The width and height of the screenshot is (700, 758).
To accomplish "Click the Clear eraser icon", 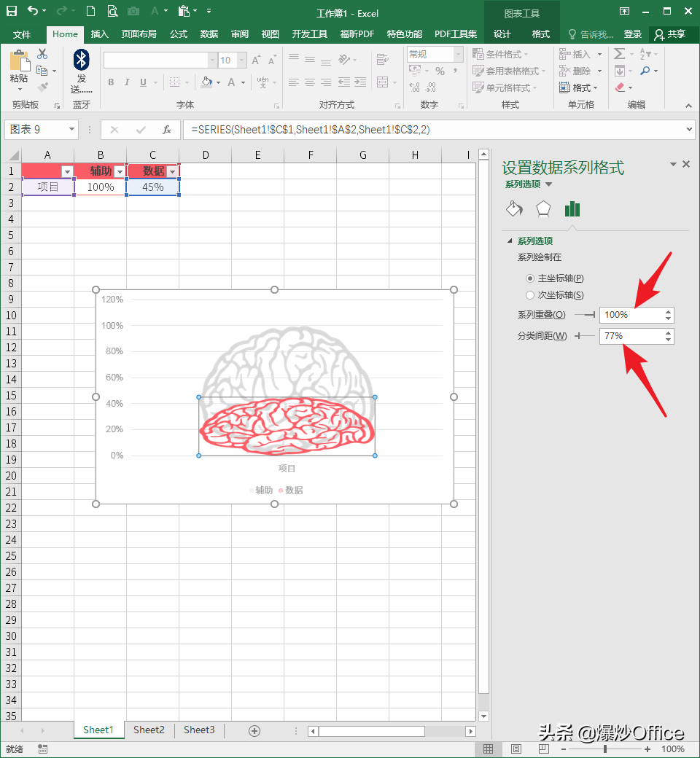I will (x=620, y=87).
